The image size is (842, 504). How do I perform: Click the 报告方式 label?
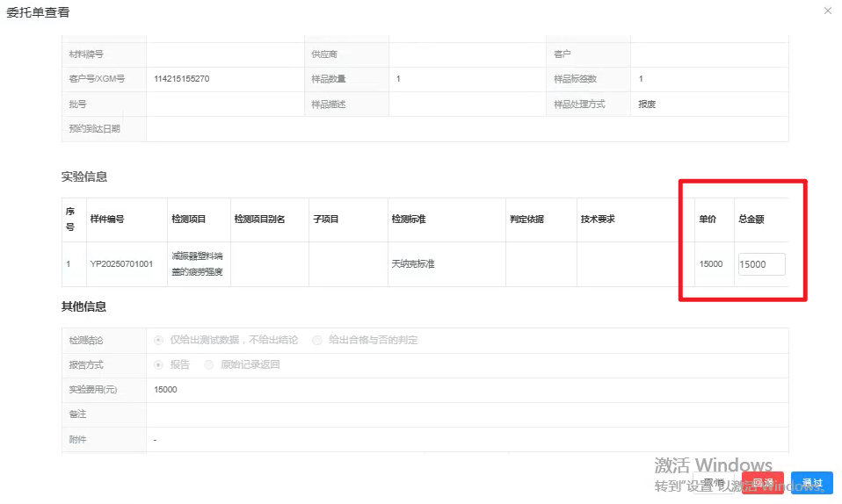[86, 365]
